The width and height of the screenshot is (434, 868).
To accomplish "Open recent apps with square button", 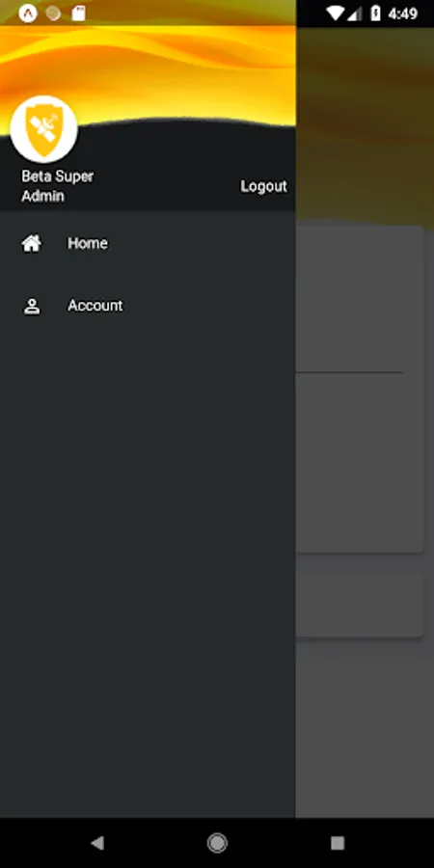I will [338, 843].
